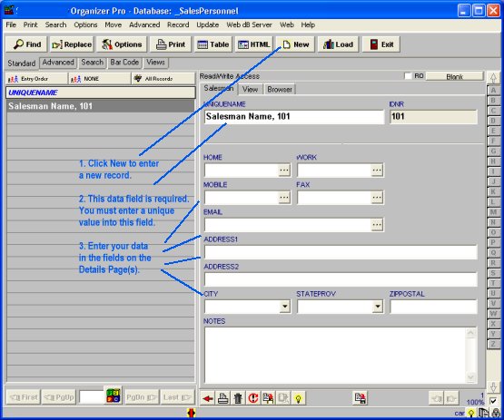Screen dimensions: 504x420
Task: Open the Entry Order sort selector
Action: 36,79
